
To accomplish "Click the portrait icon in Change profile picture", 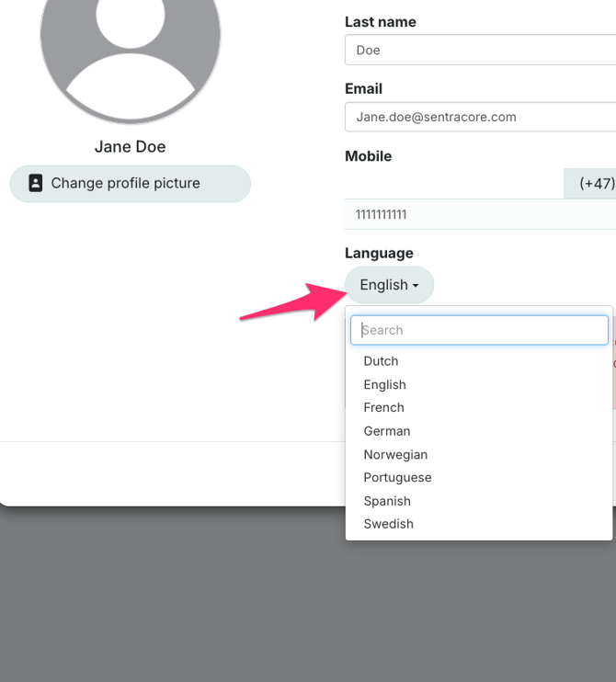I will pyautogui.click(x=35, y=183).
